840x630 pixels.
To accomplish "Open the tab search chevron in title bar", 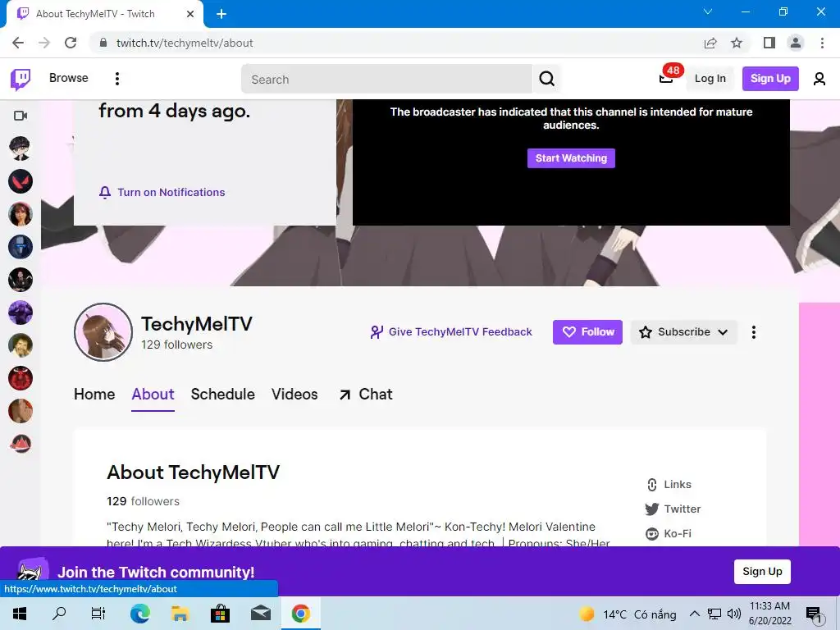I will [708, 11].
